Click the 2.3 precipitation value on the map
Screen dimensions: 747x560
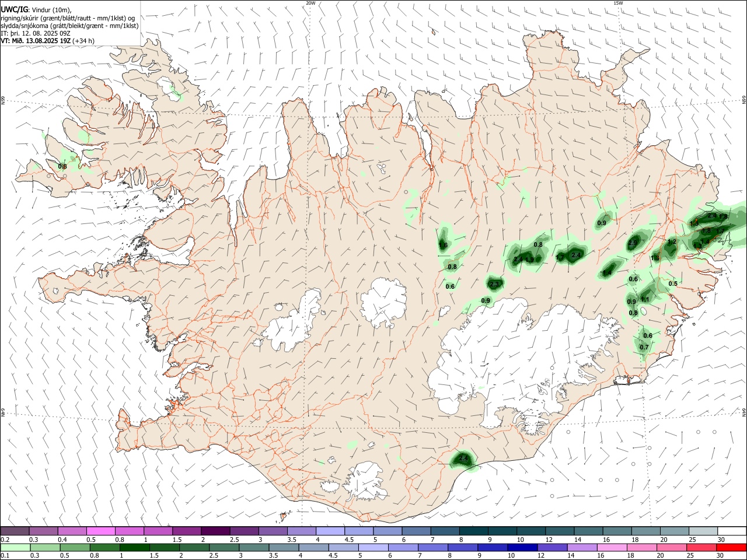[x=495, y=284]
